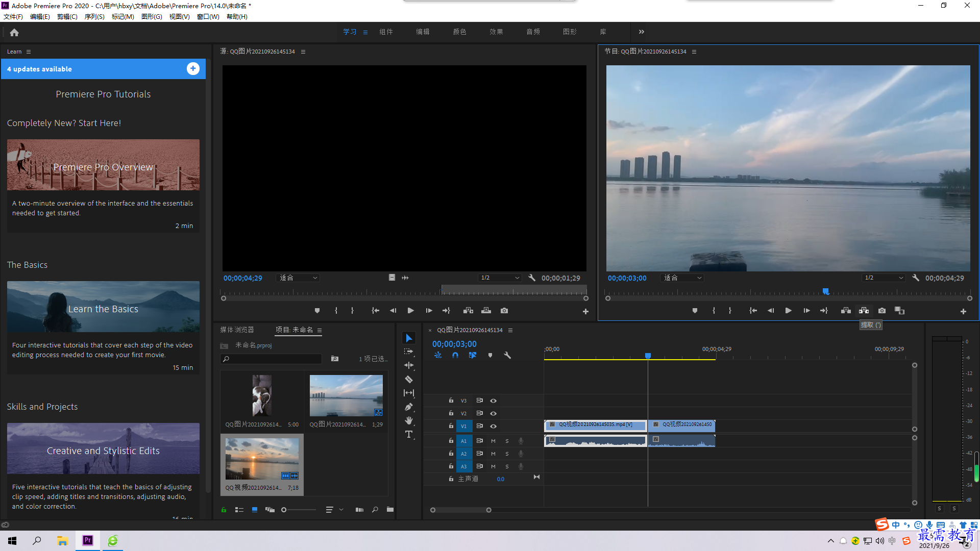This screenshot has width=980, height=551.
Task: Open Premiere Pro Overview tutorial
Action: click(103, 165)
